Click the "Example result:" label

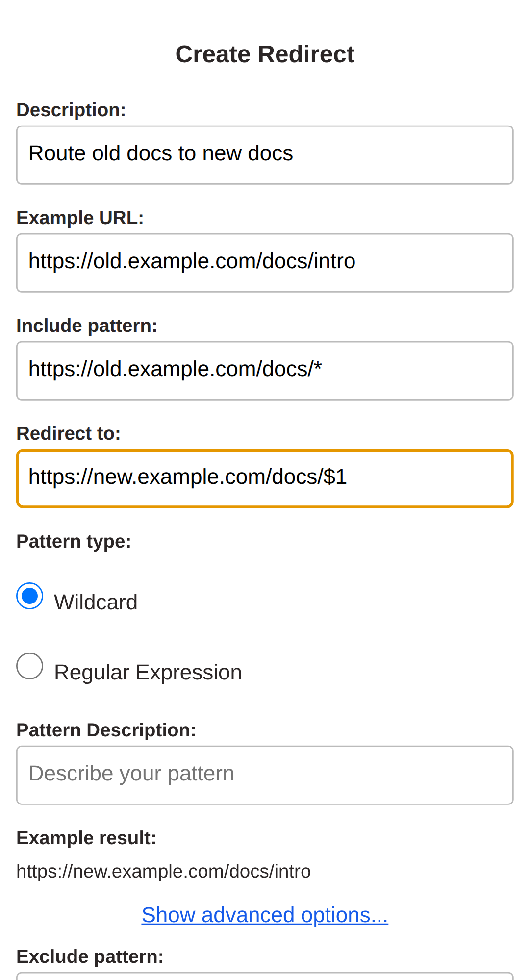(x=86, y=838)
